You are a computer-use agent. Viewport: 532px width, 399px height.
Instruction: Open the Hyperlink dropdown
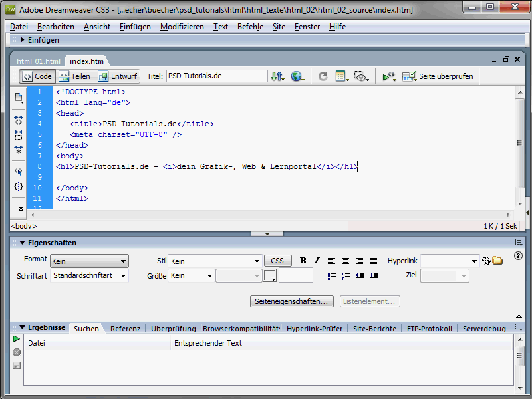coord(450,261)
